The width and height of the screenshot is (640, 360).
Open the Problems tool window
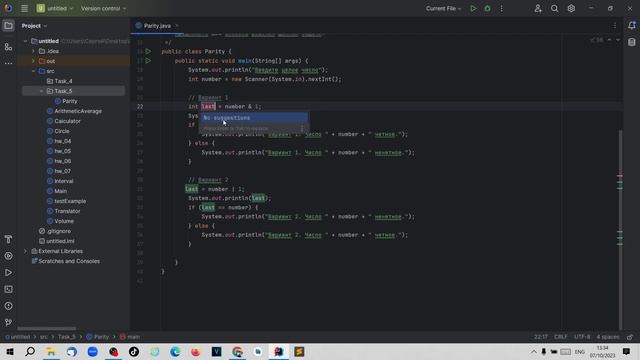tap(8, 306)
